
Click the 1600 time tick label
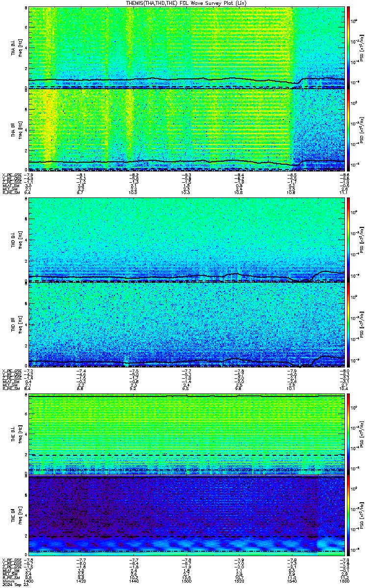(x=344, y=581)
